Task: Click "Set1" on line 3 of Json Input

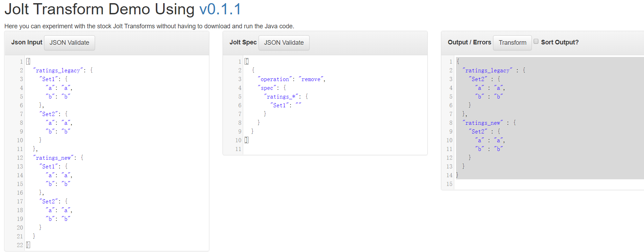Action: click(49, 79)
